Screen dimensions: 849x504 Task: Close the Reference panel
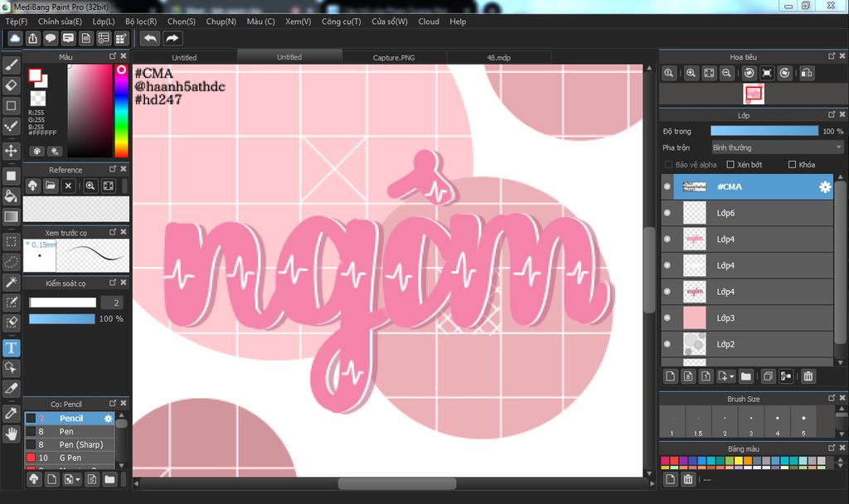(x=124, y=169)
